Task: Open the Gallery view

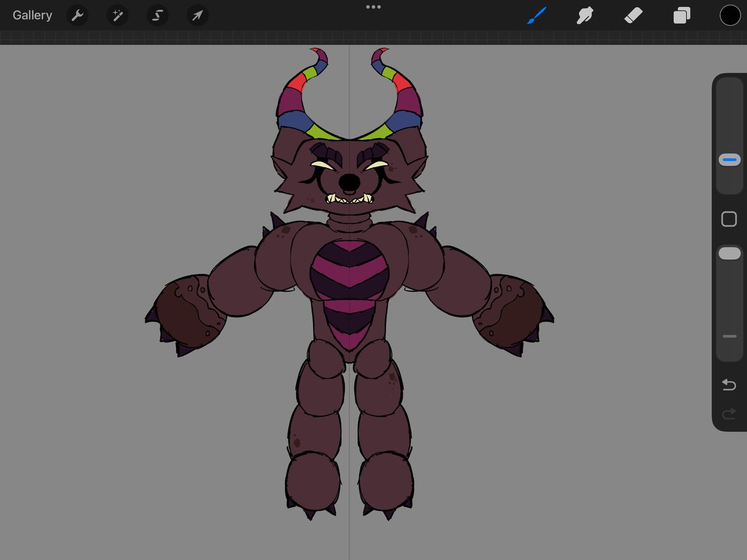Action: [32, 16]
